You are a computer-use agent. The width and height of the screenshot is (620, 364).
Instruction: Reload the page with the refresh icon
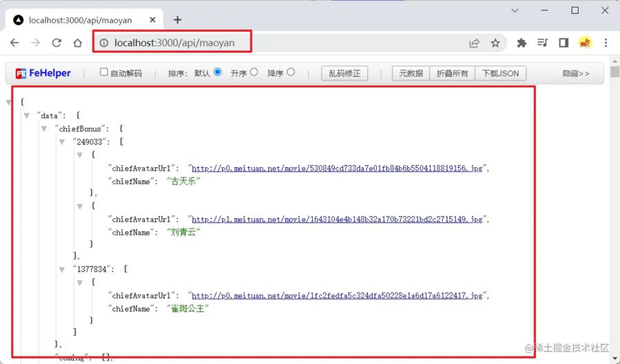(x=56, y=43)
